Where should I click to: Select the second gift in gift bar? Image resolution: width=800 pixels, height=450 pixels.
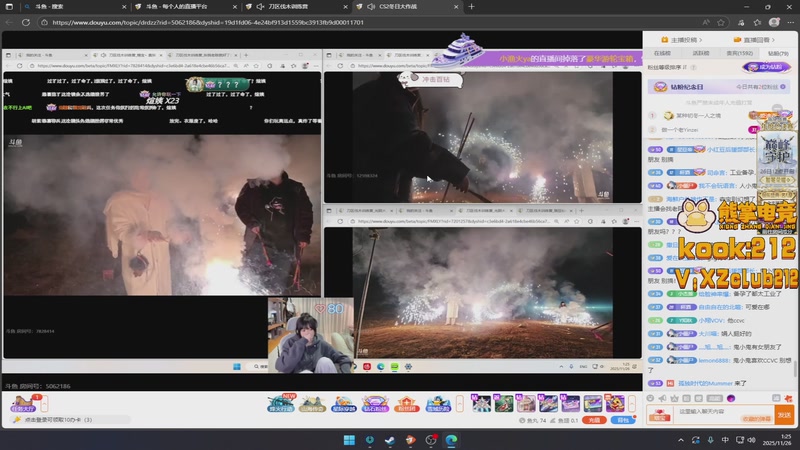click(x=504, y=403)
